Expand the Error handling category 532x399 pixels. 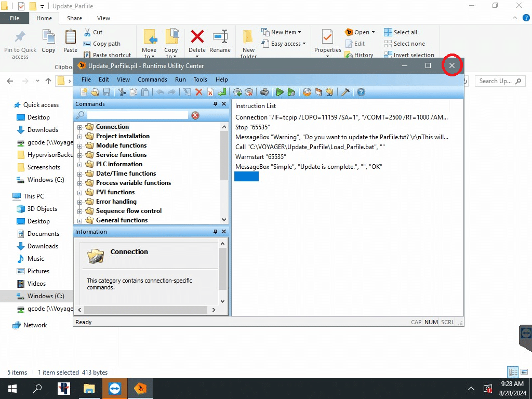(x=80, y=202)
